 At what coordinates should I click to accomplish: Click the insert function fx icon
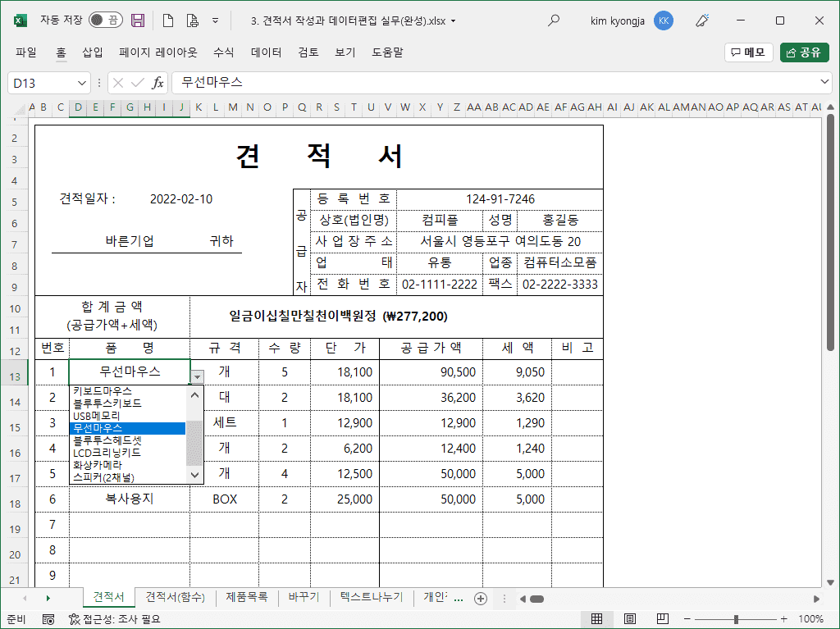(157, 83)
